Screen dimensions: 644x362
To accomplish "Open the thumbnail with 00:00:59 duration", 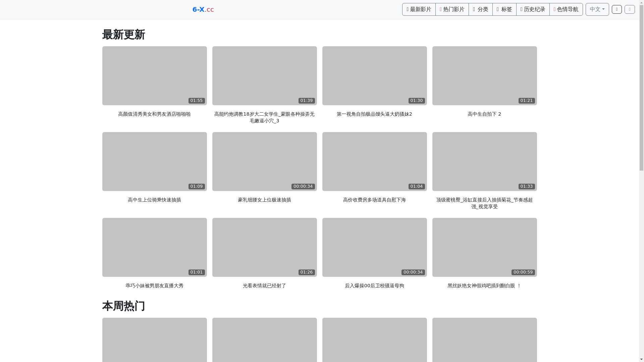I will point(484,247).
